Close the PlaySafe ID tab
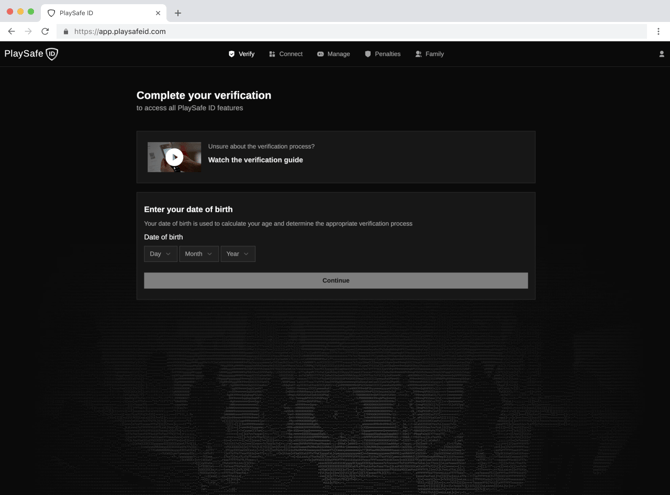The width and height of the screenshot is (670, 495). tap(158, 13)
